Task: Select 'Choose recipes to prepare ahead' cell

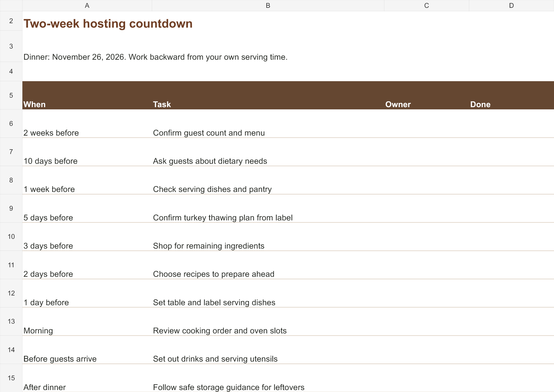Action: [268, 265]
